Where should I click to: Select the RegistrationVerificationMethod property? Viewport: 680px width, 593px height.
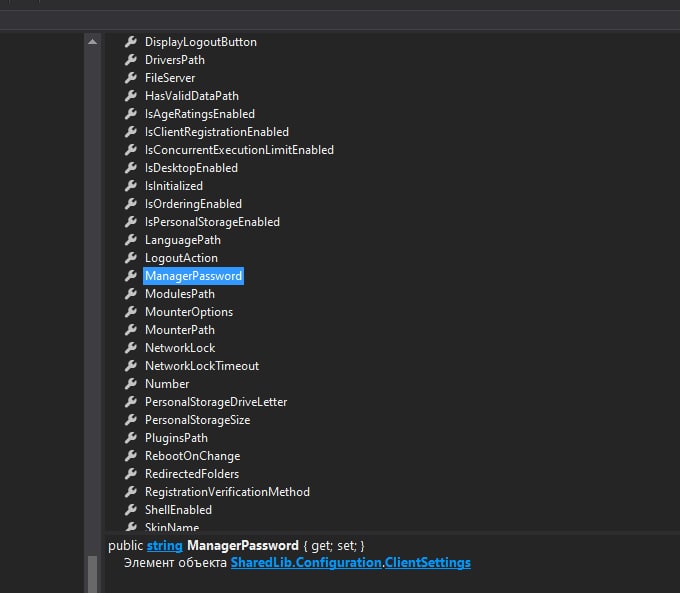click(x=227, y=492)
